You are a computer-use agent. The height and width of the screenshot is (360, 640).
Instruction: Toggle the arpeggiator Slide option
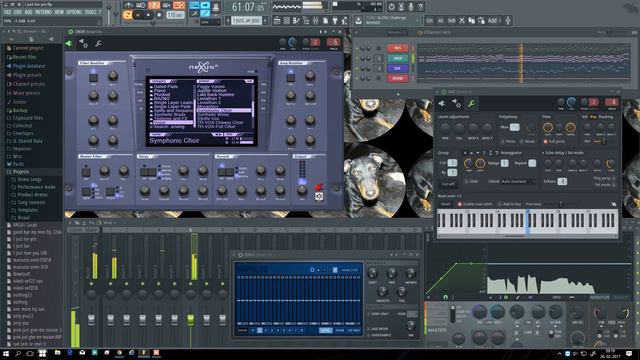(x=471, y=181)
